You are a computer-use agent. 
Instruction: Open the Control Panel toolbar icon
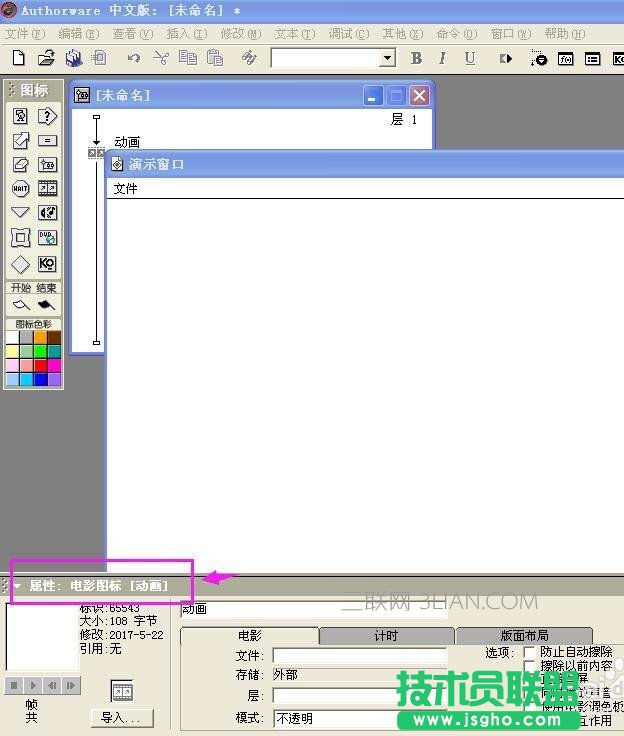tap(539, 58)
